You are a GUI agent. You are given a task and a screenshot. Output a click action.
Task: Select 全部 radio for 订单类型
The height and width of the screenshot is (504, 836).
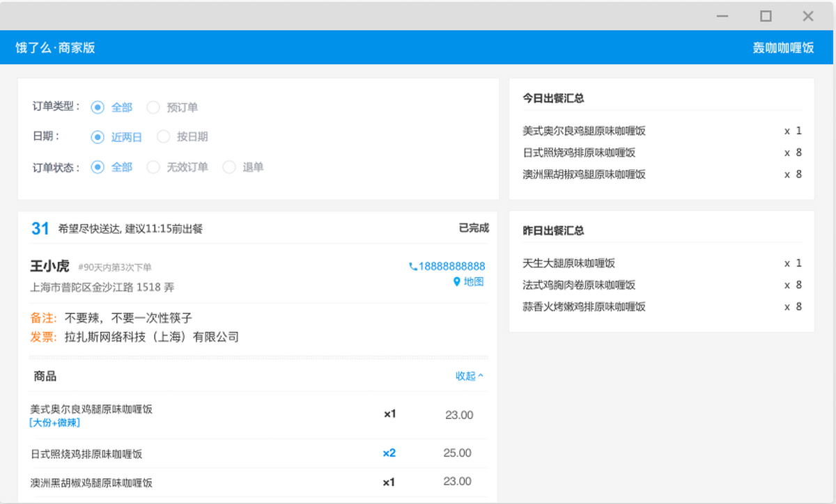coord(98,107)
